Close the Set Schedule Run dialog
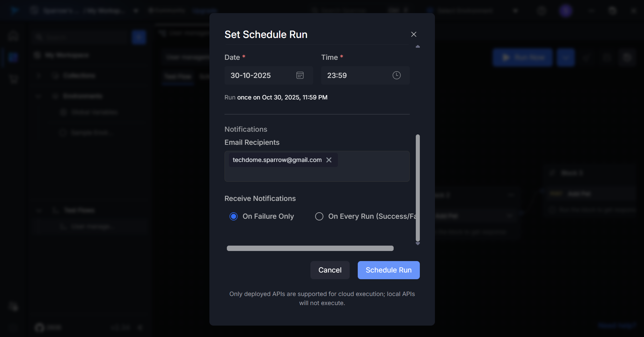The height and width of the screenshot is (337, 644). click(413, 34)
